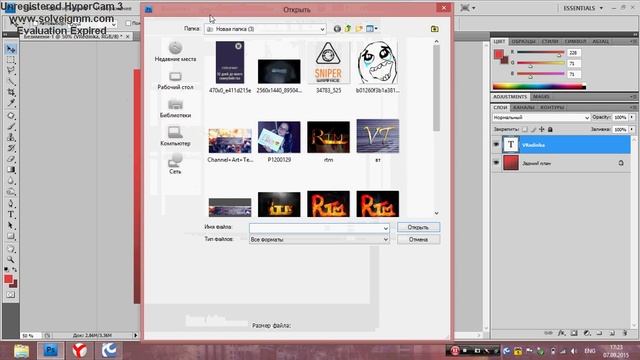Screen dimensions: 640x360
Task: Open Сеть in places bar
Action: point(175,164)
